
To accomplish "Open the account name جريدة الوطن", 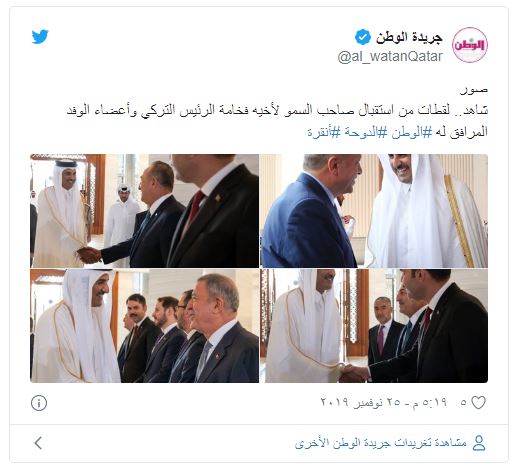I will (409, 37).
